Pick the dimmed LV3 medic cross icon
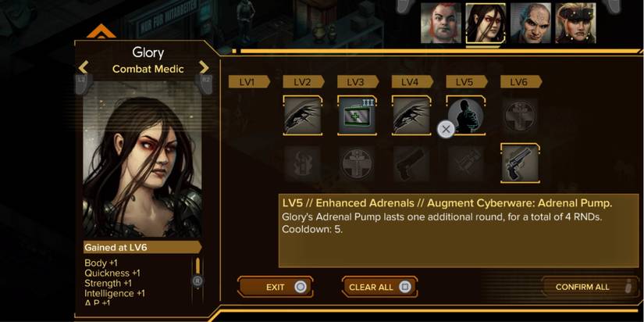644x322 pixels. pyautogui.click(x=357, y=163)
